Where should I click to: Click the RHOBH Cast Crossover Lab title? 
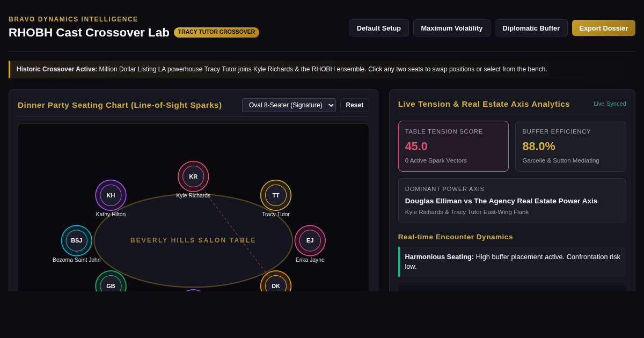tap(89, 32)
